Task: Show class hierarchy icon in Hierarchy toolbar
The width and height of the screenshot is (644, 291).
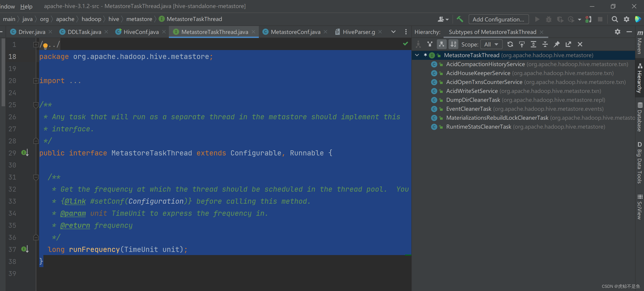Action: pyautogui.click(x=418, y=44)
